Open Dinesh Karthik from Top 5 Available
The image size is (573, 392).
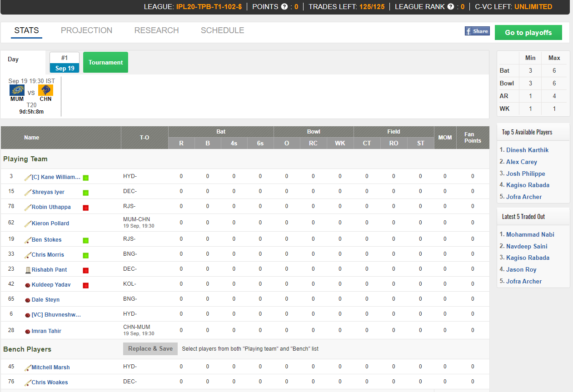(528, 150)
